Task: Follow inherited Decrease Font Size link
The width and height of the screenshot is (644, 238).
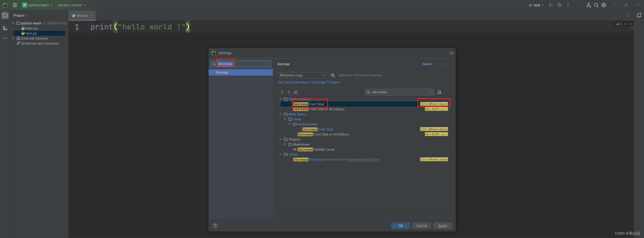Action: (x=364, y=159)
